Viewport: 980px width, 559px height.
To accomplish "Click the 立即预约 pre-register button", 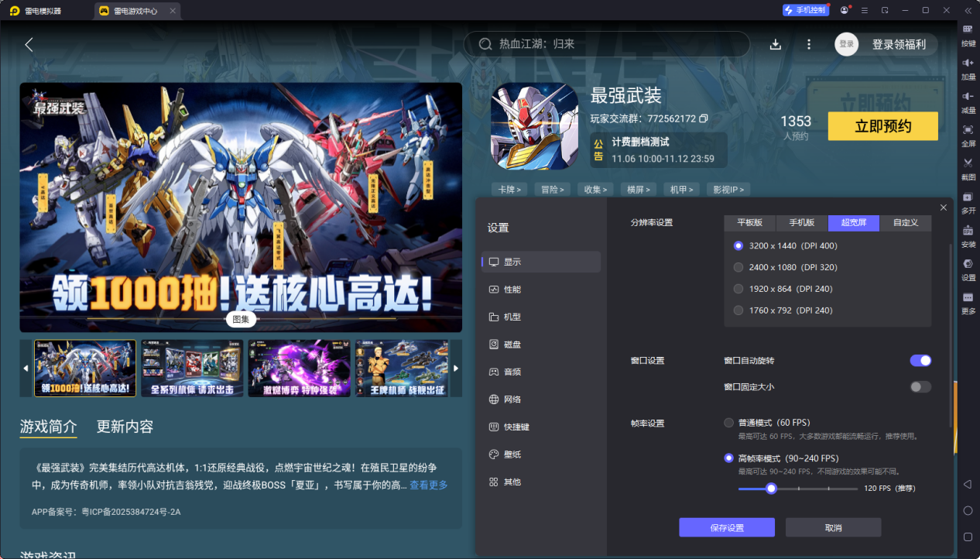I will pos(882,125).
